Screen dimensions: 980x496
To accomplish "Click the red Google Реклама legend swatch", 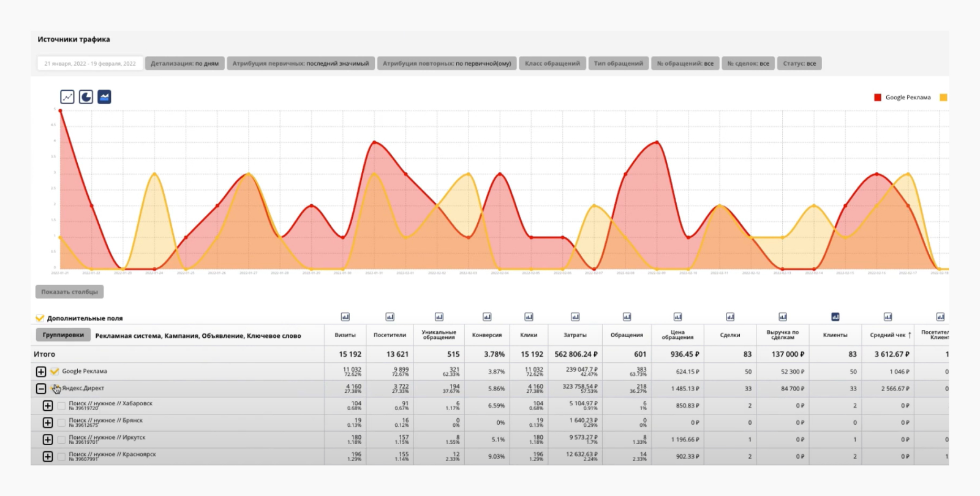I will pos(878,97).
